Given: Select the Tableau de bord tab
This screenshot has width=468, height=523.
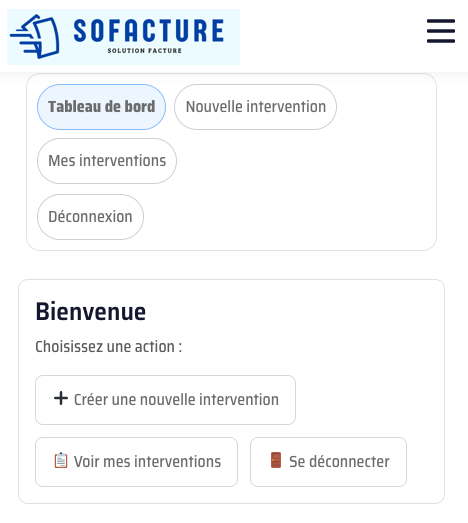Looking at the screenshot, I should point(101,107).
